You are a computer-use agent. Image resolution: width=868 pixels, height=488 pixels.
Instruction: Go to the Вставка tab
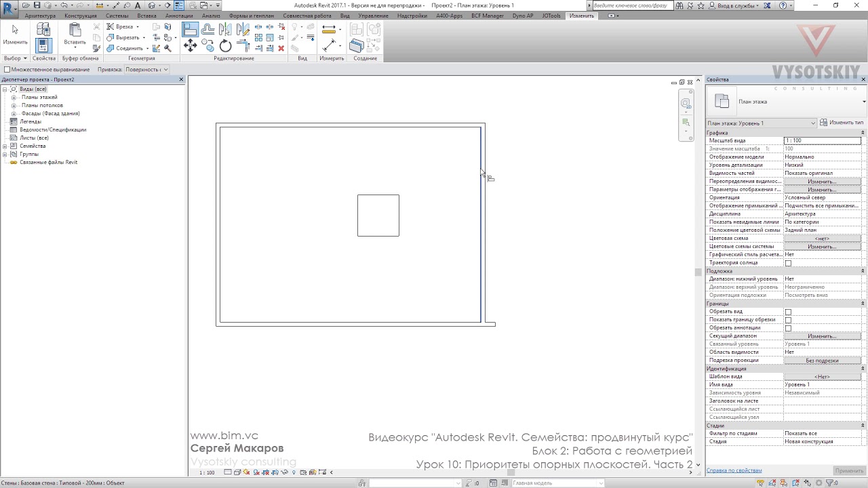(x=146, y=16)
